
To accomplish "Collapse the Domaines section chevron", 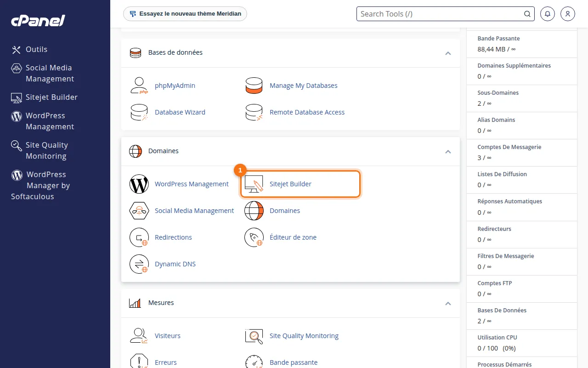I will [x=448, y=152].
